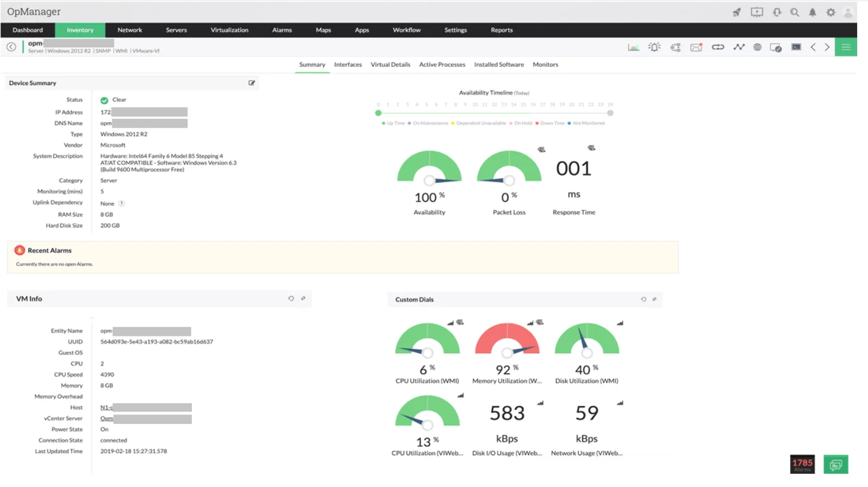Switch to the Virtual Details tab
868x487 pixels.
pos(391,65)
